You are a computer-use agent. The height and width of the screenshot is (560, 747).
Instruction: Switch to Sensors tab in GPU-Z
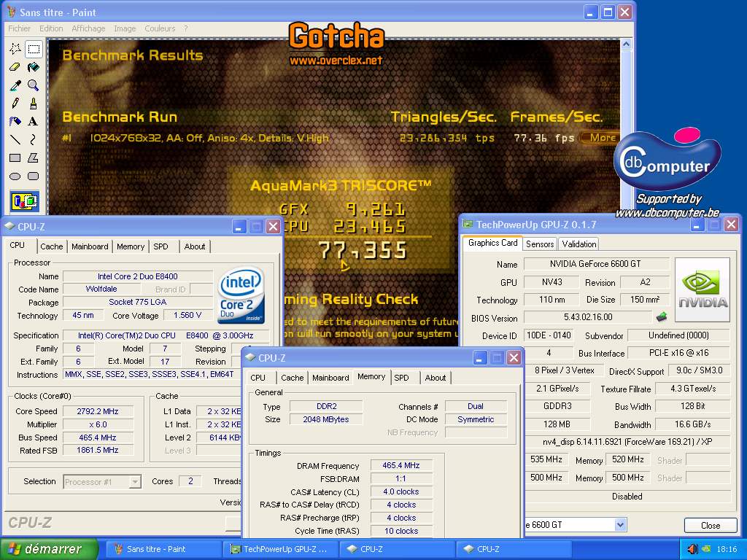pos(540,244)
